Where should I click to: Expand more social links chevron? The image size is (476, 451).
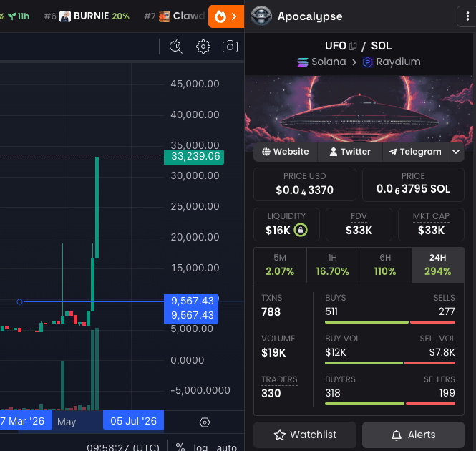(456, 152)
